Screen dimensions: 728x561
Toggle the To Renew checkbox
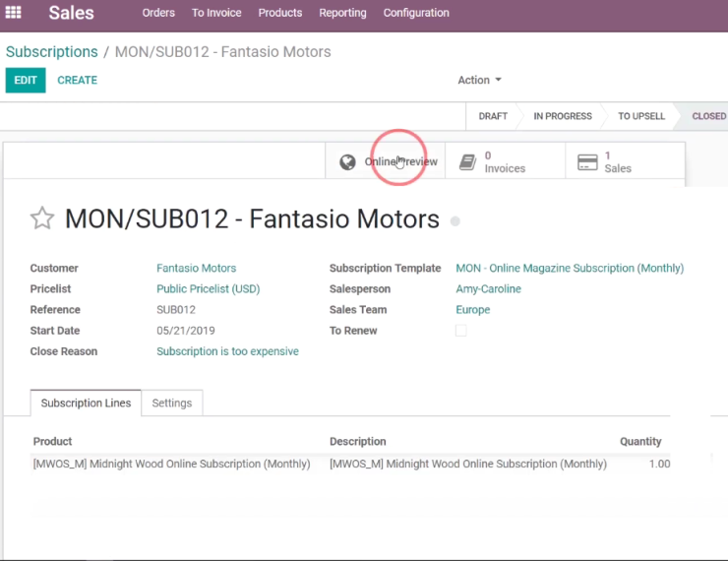(x=460, y=331)
